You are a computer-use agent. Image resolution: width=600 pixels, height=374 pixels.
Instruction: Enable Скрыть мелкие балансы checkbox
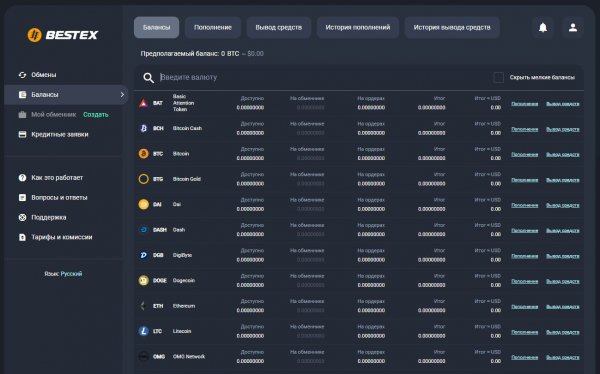(x=498, y=77)
